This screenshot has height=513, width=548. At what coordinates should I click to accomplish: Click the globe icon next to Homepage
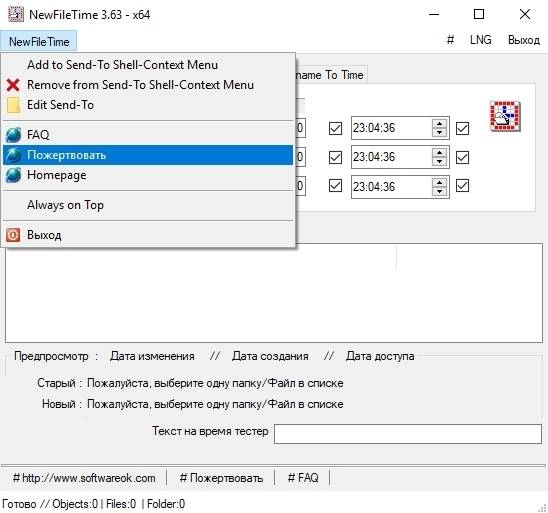[x=13, y=175]
